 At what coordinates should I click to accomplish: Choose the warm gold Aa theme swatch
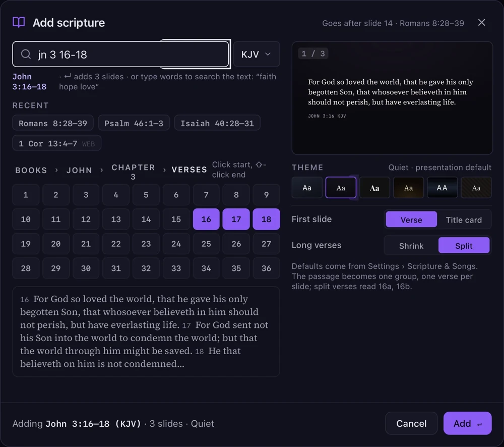408,188
